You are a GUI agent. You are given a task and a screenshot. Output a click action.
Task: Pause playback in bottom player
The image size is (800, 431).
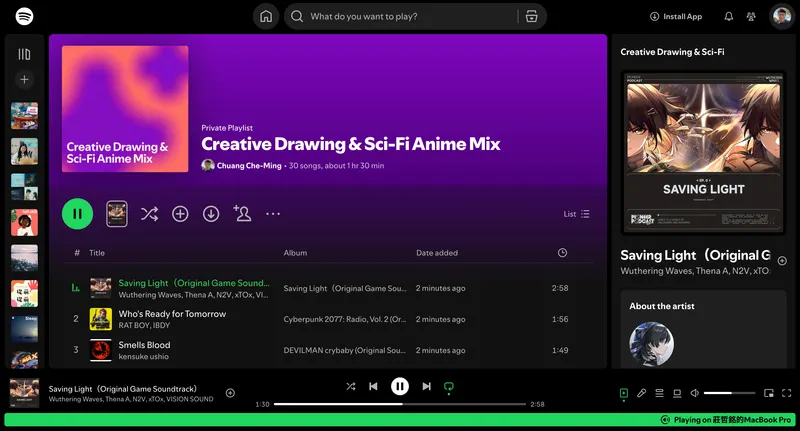400,387
